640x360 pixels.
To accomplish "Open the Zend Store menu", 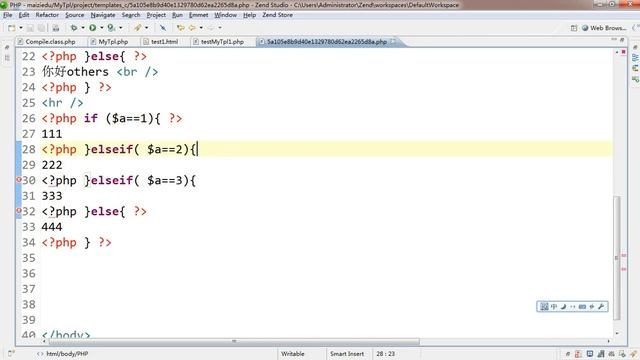I will coord(277,15).
